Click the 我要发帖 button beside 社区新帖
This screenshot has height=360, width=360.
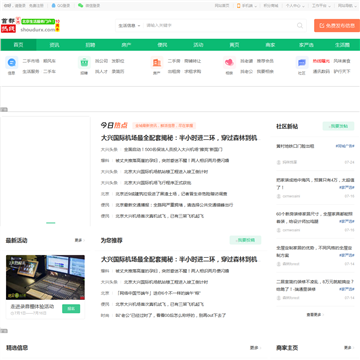[x=338, y=126]
